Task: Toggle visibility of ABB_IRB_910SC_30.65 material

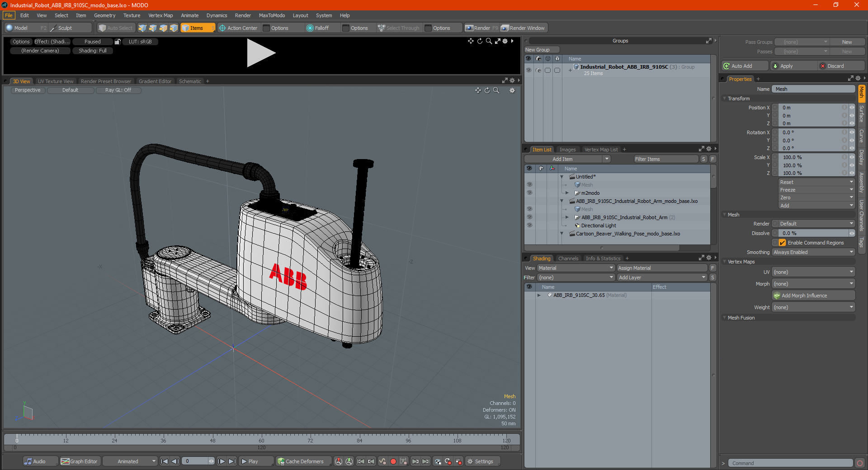Action: pos(529,295)
